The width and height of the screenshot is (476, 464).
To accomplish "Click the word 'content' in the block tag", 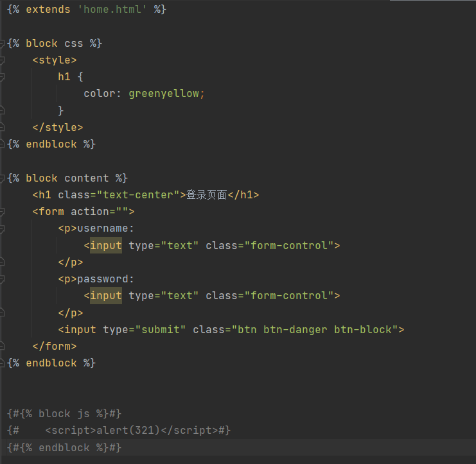I will (87, 178).
